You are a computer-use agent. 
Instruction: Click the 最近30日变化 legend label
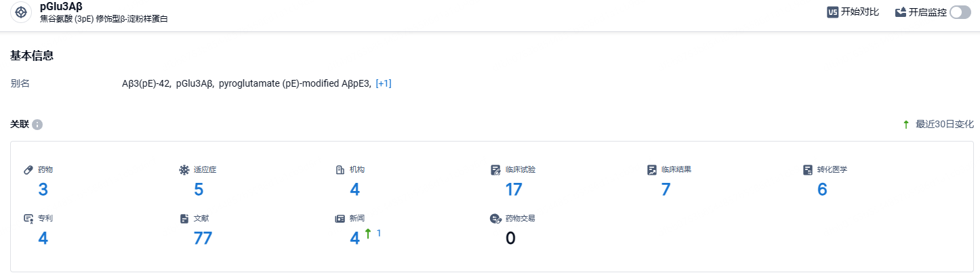pos(945,125)
